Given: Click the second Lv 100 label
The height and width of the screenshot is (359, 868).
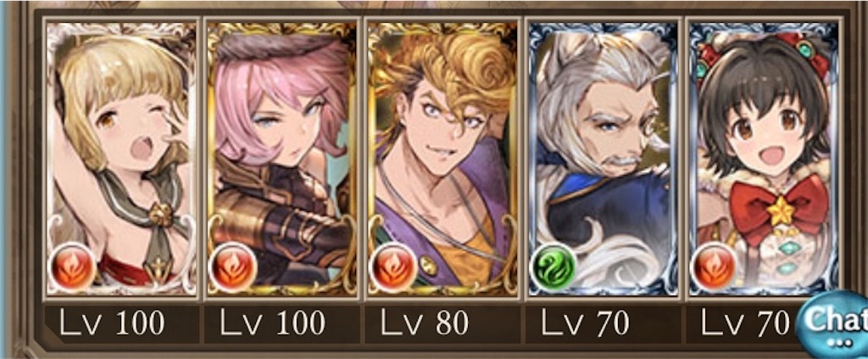Looking at the screenshot, I should [273, 323].
